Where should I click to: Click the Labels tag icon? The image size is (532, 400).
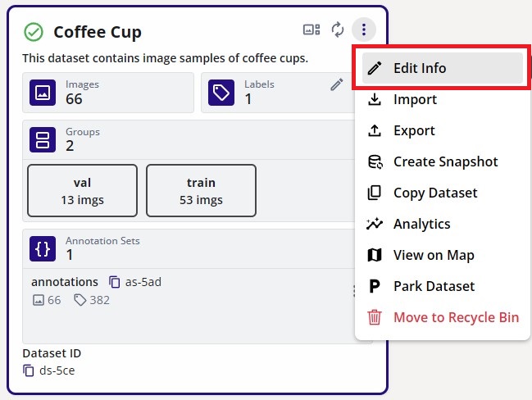[x=221, y=93]
